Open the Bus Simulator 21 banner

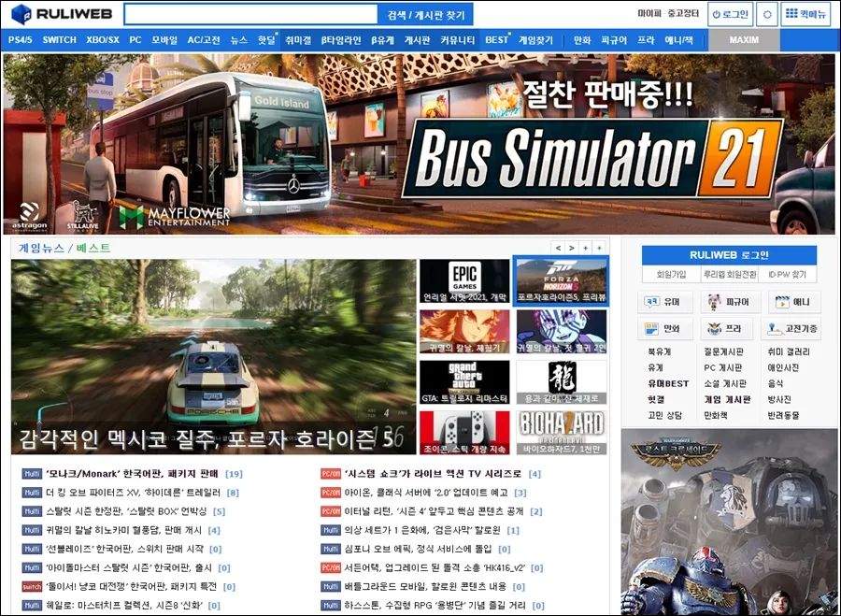pyautogui.click(x=419, y=144)
